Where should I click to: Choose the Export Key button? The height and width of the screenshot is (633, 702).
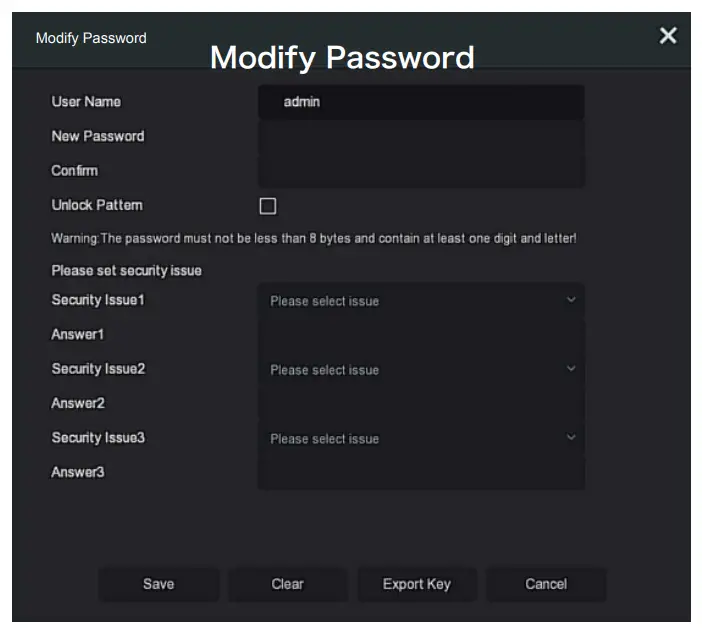[417, 584]
